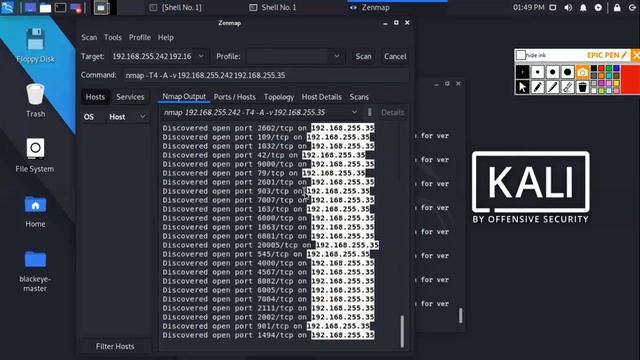Click the display icon beside the clock
The height and width of the screenshot is (360, 640).
coord(553,7)
